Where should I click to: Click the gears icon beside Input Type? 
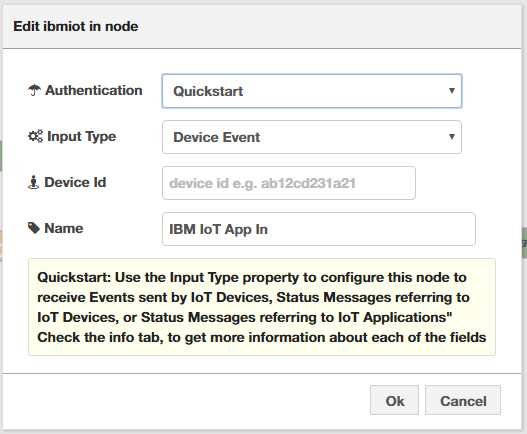point(35,136)
